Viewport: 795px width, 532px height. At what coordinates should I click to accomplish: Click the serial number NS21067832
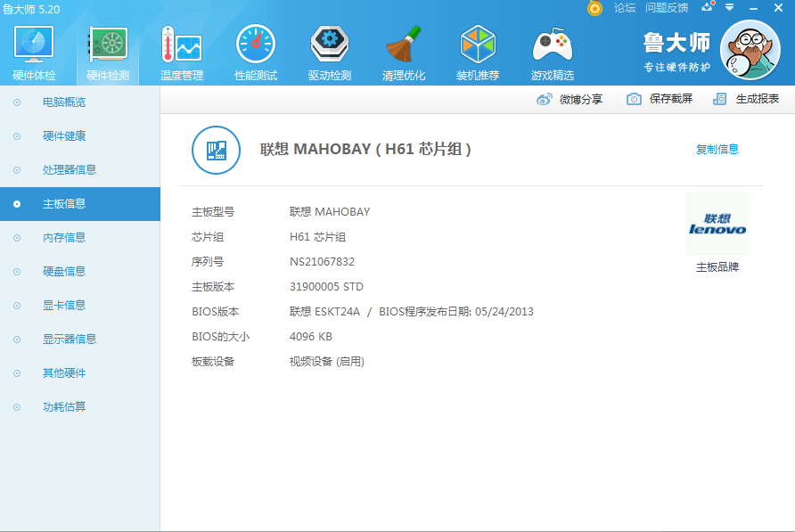[x=322, y=262]
